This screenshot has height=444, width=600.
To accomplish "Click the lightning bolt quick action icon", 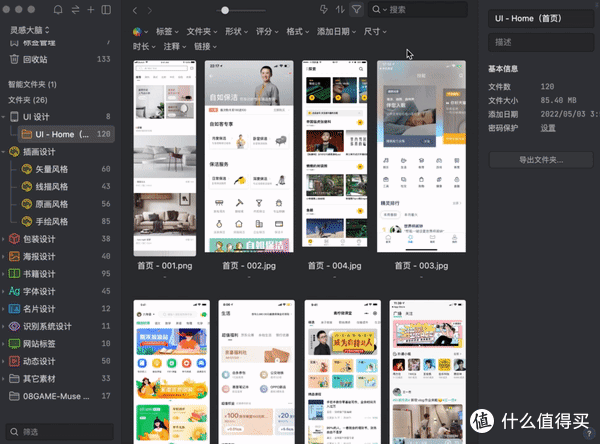I will click(322, 10).
